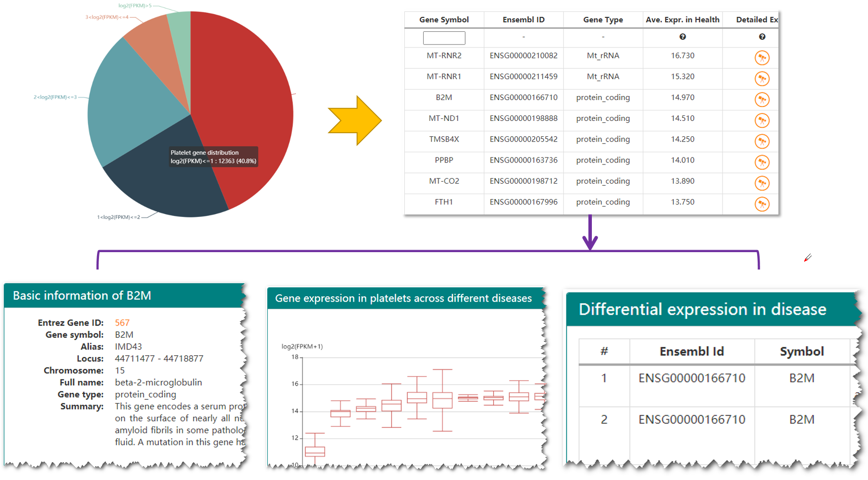Click ENSG00000166710 in differential expression table
The width and height of the screenshot is (868, 480).
pyautogui.click(x=692, y=377)
